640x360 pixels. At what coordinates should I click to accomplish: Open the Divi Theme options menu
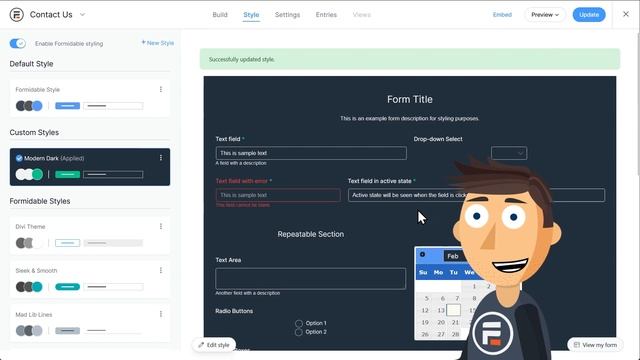pyautogui.click(x=161, y=226)
